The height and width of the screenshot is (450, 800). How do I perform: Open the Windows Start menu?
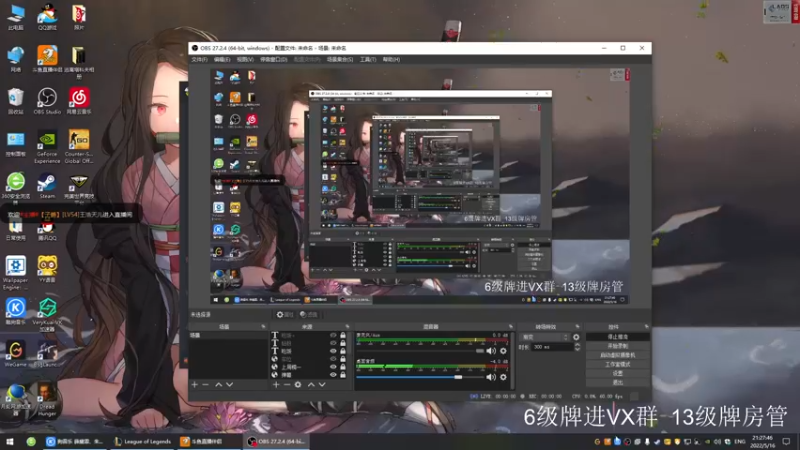[10, 441]
